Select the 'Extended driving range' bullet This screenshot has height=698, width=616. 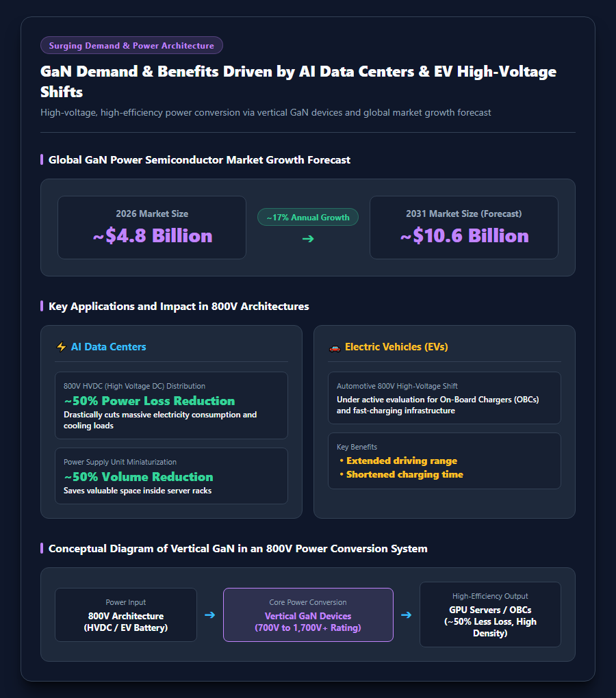pyautogui.click(x=402, y=461)
